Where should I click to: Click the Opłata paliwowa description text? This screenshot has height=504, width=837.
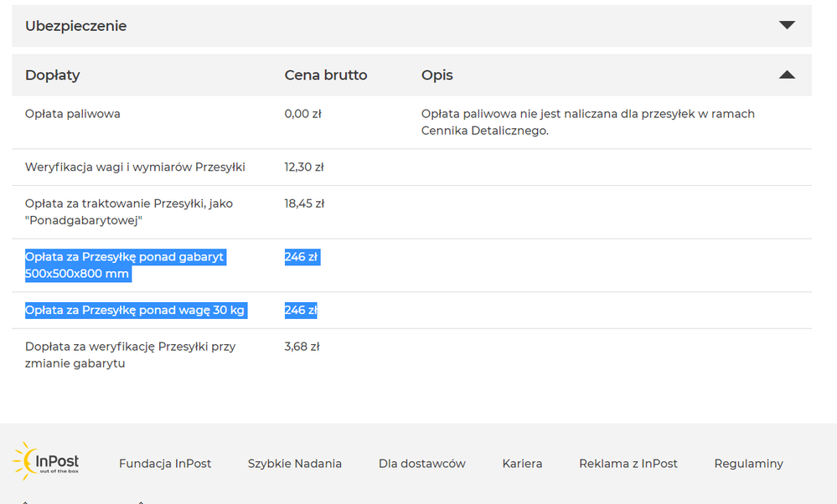point(587,122)
